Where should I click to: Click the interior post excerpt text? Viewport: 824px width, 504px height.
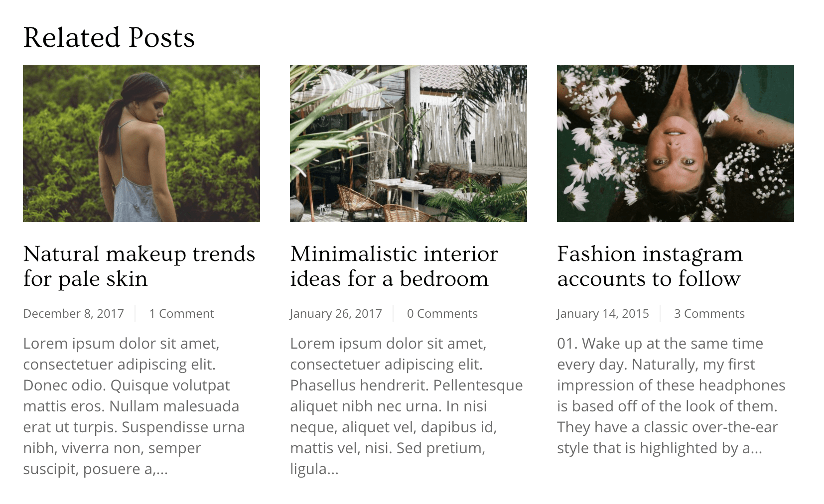[407, 406]
